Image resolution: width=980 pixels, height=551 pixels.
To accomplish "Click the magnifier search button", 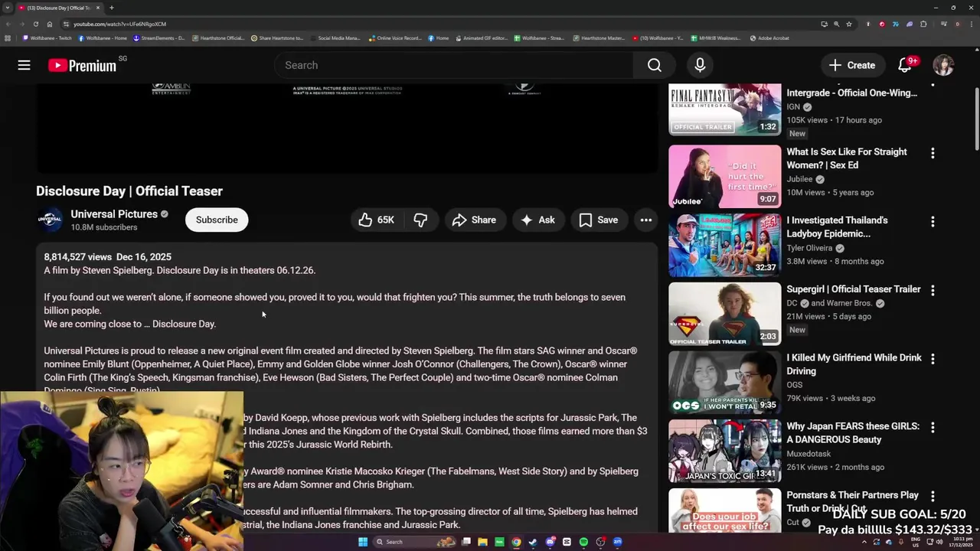I will click(x=654, y=65).
